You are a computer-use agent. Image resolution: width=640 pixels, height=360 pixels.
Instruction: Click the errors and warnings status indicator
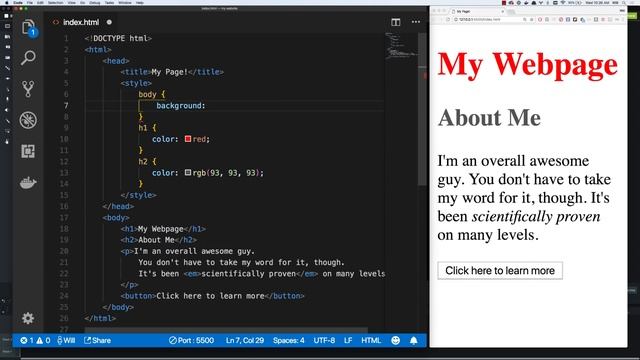tap(35, 340)
